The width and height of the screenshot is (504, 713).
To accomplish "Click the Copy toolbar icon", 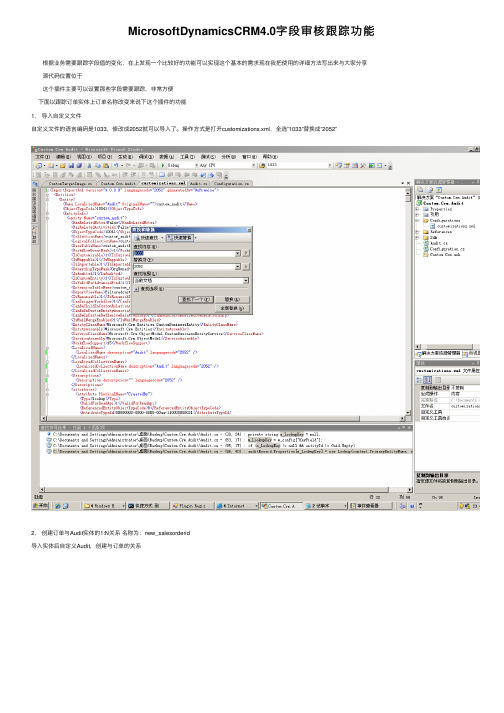I will coord(98,166).
